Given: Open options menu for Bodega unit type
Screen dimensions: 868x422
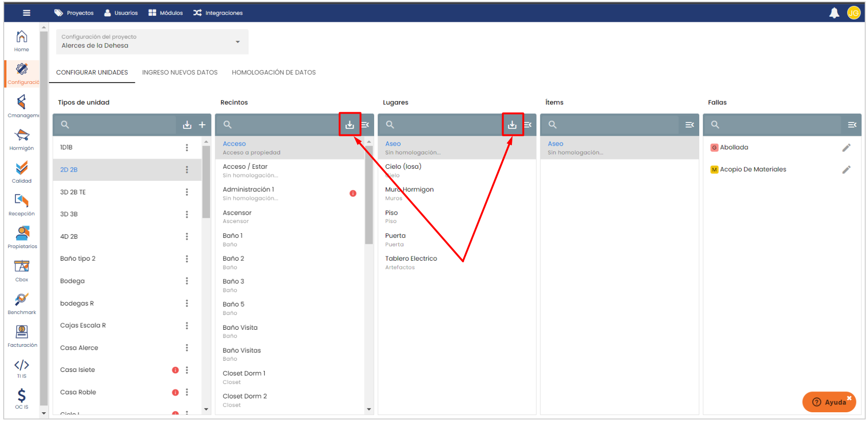Looking at the screenshot, I should 187,281.
